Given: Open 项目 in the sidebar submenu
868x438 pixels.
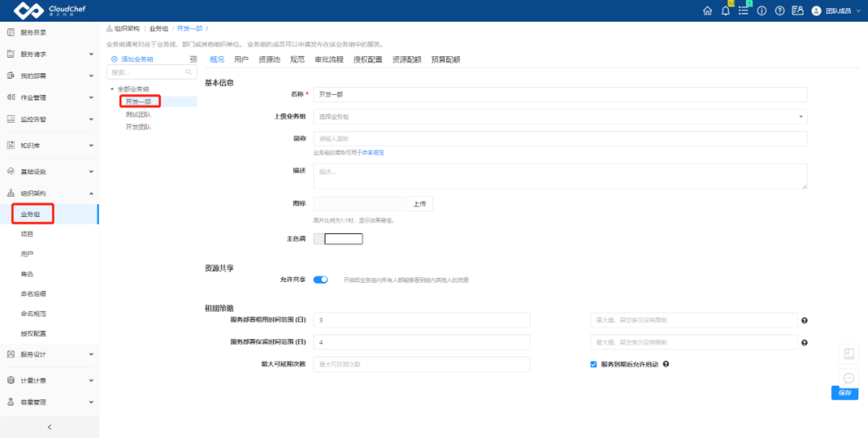Looking at the screenshot, I should tap(27, 234).
